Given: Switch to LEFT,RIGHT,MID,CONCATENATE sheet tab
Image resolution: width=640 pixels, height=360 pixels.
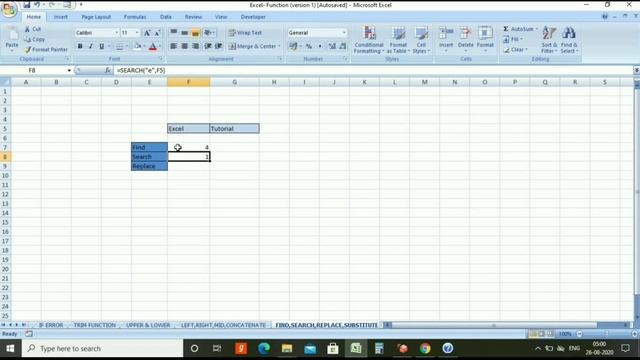Looking at the screenshot, I should coord(223,325).
